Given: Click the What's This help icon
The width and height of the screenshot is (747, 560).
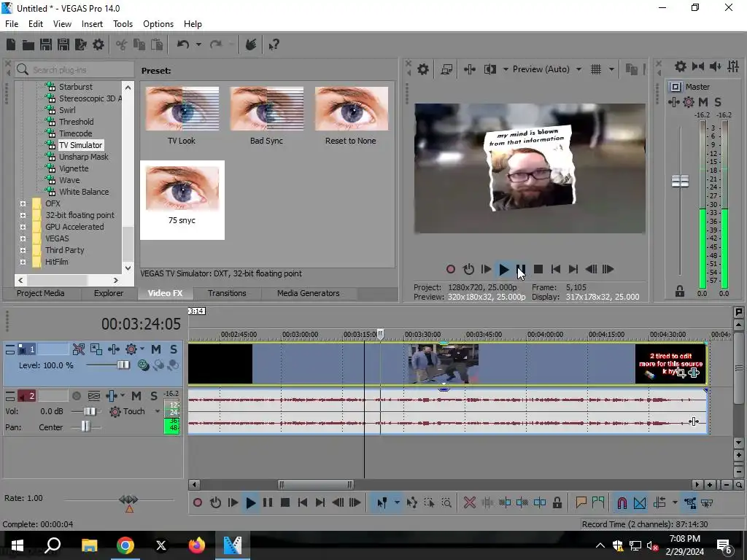Looking at the screenshot, I should tap(274, 45).
